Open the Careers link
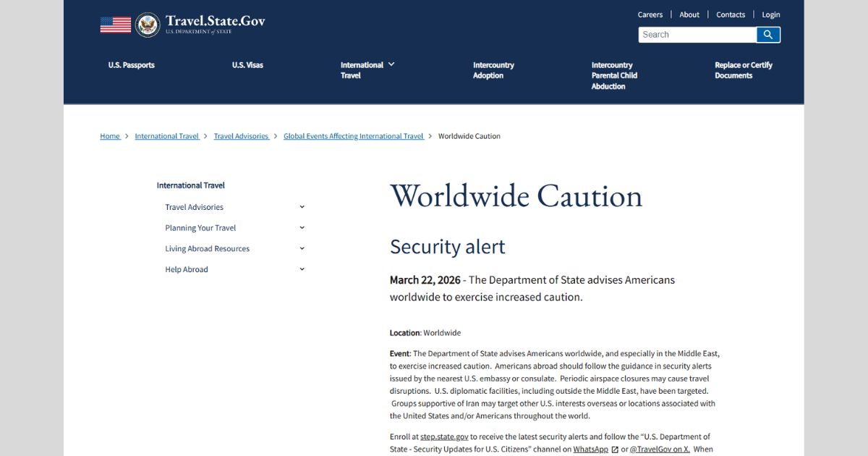868x456 pixels. [650, 14]
